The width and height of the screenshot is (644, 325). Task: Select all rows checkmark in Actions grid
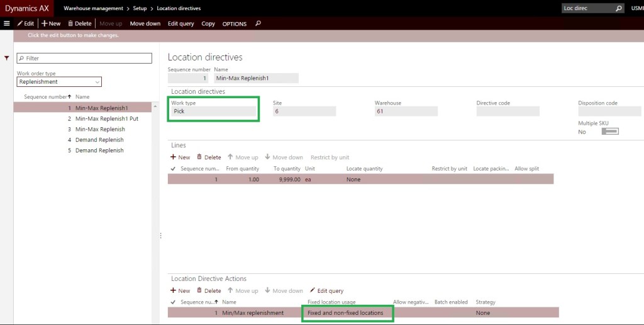click(x=173, y=302)
